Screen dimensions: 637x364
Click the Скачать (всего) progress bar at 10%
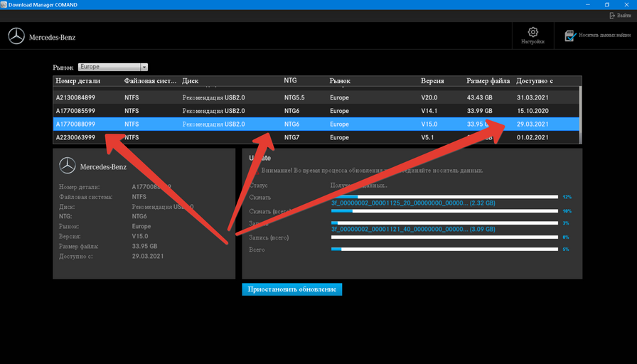click(x=444, y=211)
